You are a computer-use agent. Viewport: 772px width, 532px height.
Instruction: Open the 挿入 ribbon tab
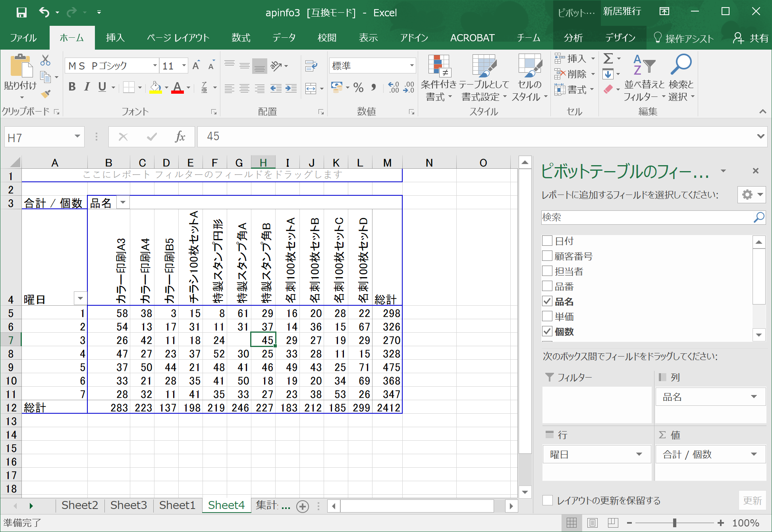pyautogui.click(x=115, y=38)
